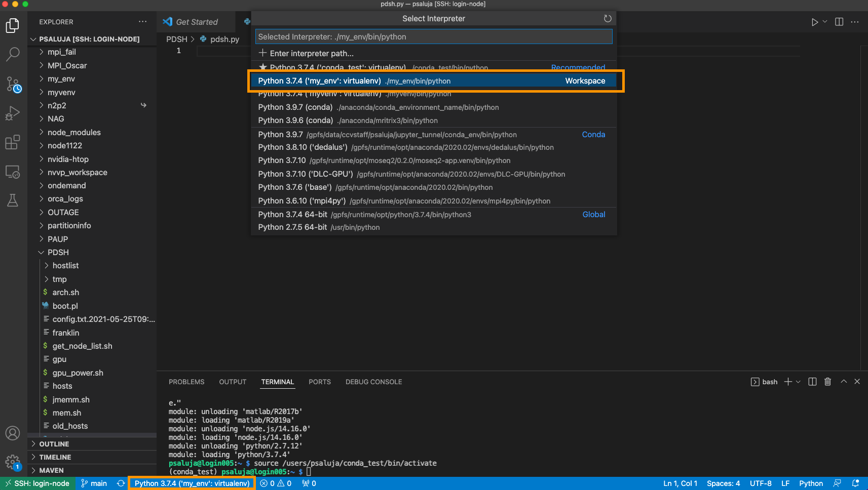
Task: Open the Run button dropdown arrow
Action: [825, 22]
